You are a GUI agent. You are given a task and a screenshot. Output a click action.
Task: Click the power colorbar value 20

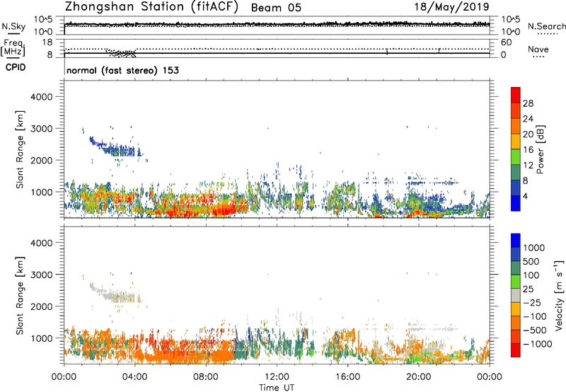[x=528, y=134]
